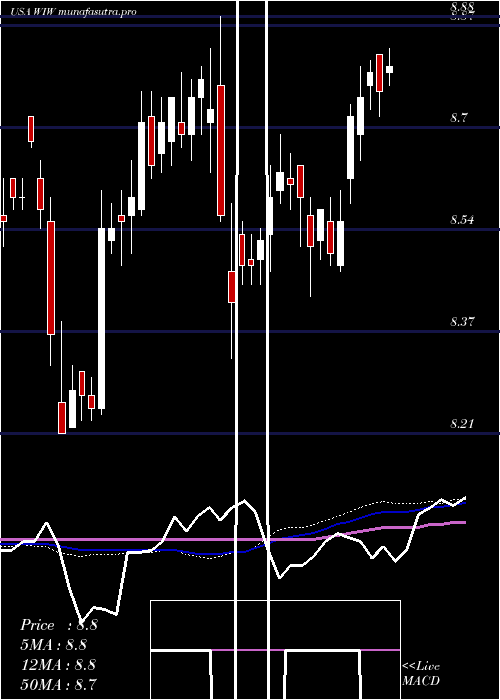Image resolution: width=500 pixels, height=700 pixels.
Task: Click the 8.21 price axis label
Action: pyautogui.click(x=462, y=423)
